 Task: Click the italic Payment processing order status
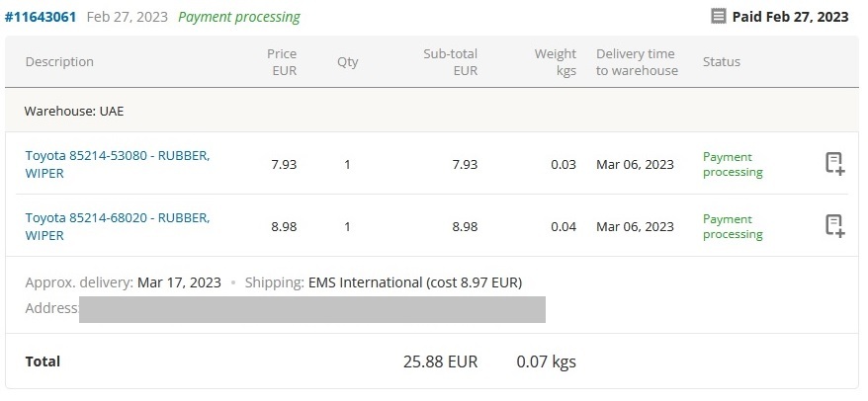click(x=239, y=17)
